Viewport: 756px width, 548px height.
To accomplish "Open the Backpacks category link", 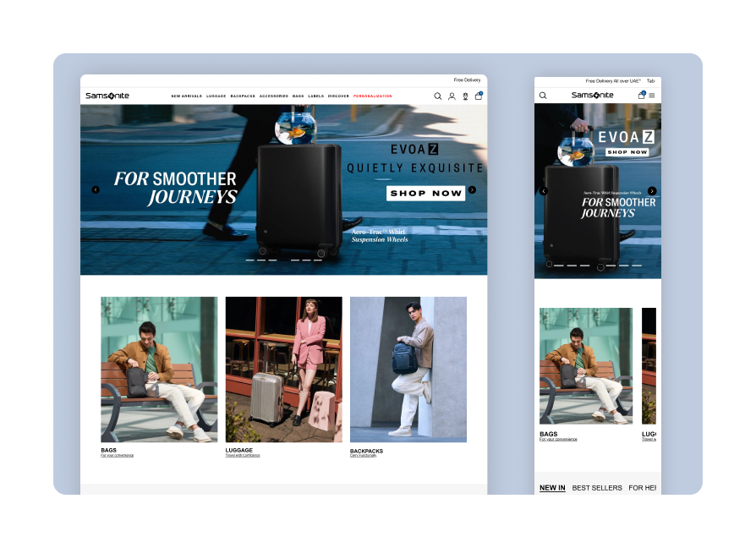I will [x=366, y=451].
